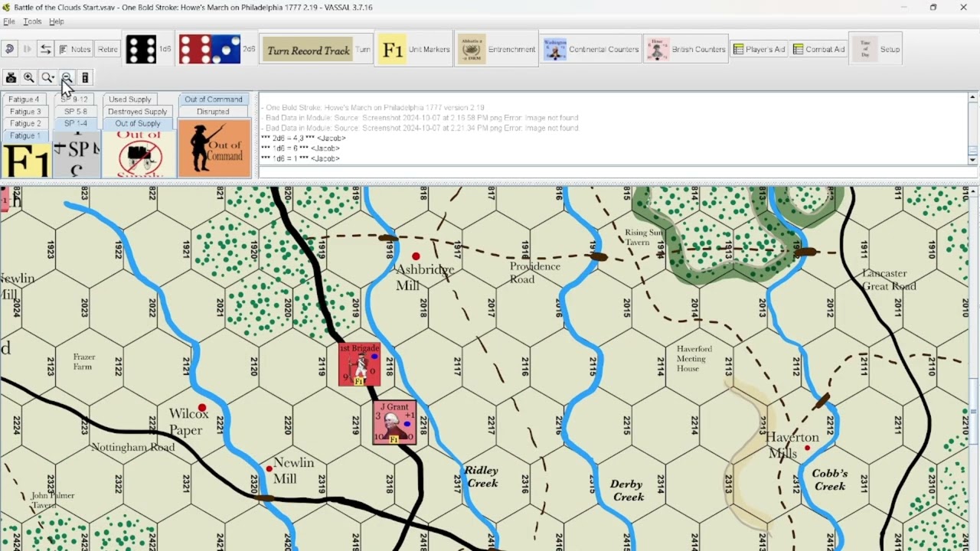Open the File menu
The height and width of the screenshot is (551, 980).
[x=8, y=21]
